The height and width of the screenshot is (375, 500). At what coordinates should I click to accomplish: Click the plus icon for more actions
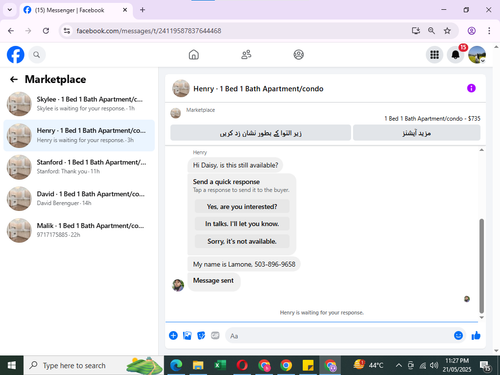(x=173, y=335)
